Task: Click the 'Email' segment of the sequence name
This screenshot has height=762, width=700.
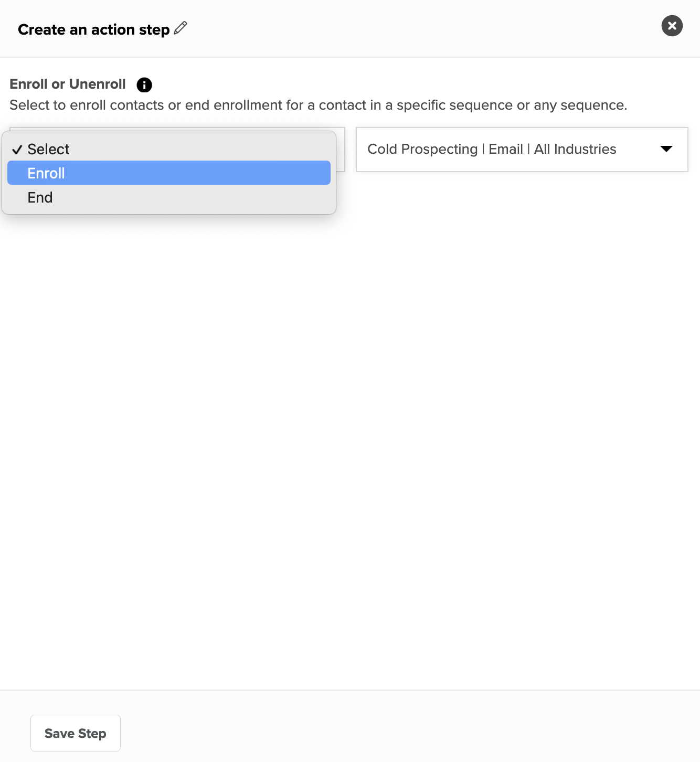Action: coord(506,149)
